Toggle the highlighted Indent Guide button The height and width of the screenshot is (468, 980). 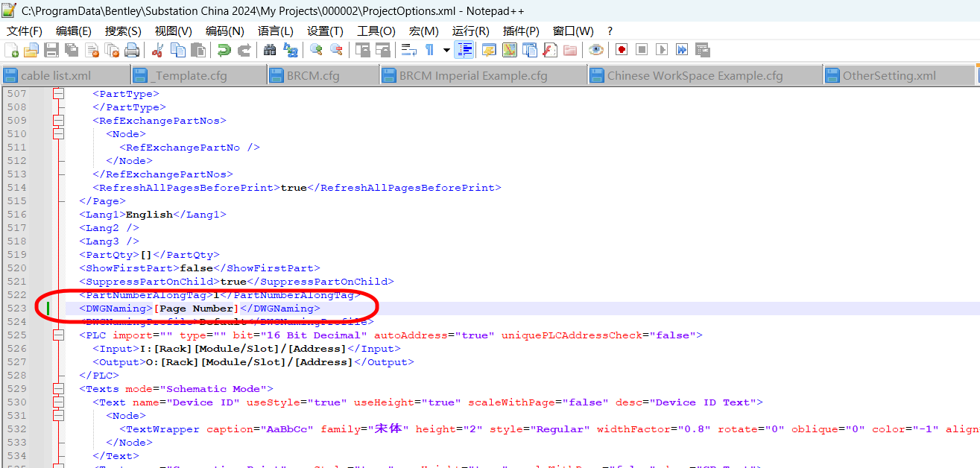[465, 50]
